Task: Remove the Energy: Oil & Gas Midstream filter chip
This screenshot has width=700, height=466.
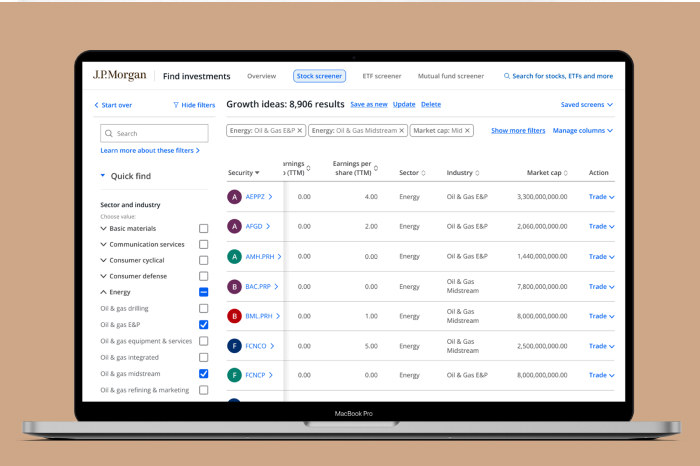Action: [401, 130]
